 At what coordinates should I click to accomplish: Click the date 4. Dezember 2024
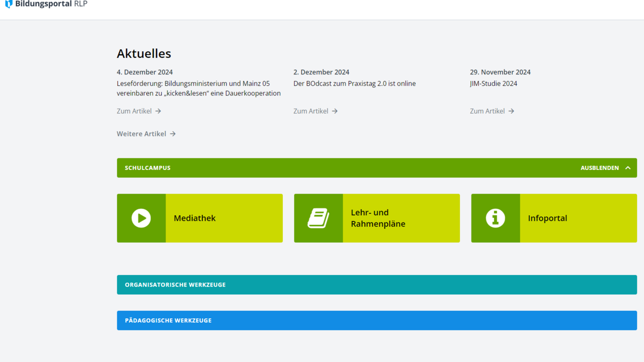pyautogui.click(x=145, y=72)
